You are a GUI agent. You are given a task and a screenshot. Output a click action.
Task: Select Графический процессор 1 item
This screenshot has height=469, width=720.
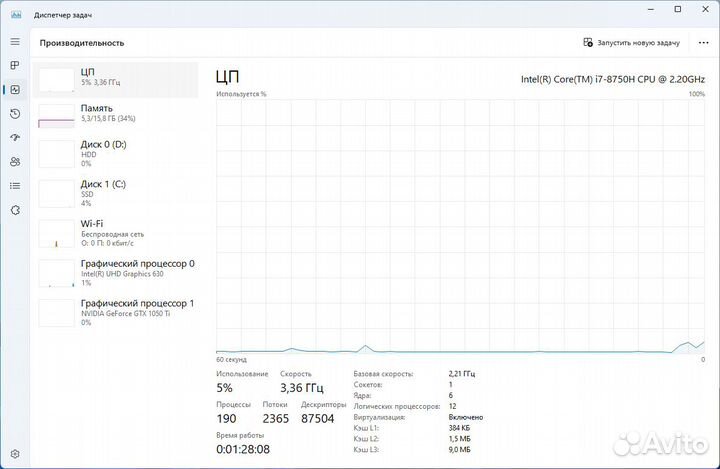115,312
